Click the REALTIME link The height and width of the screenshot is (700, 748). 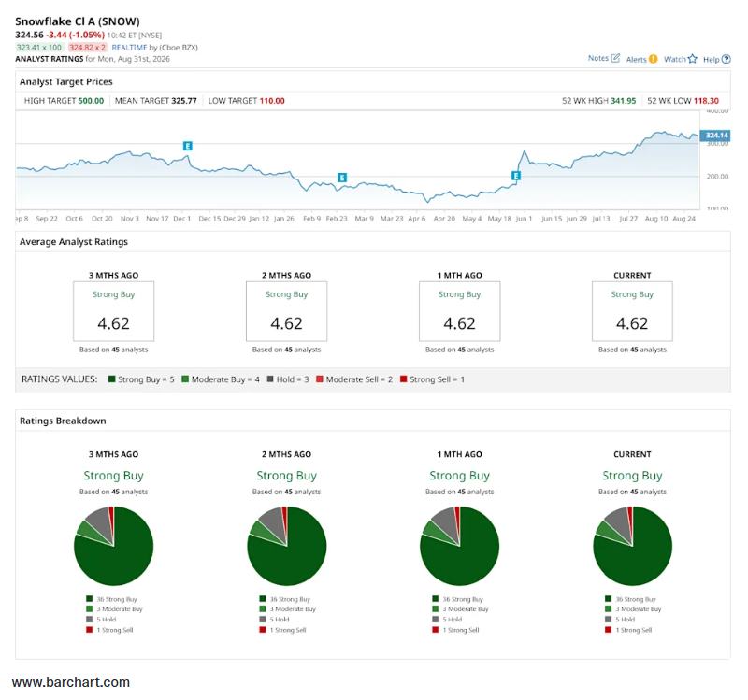129,48
